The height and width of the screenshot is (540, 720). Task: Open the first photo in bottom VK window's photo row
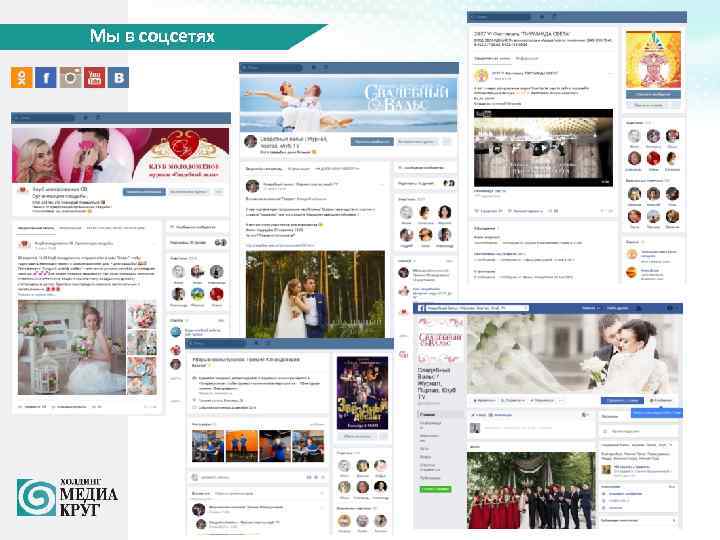point(208,446)
